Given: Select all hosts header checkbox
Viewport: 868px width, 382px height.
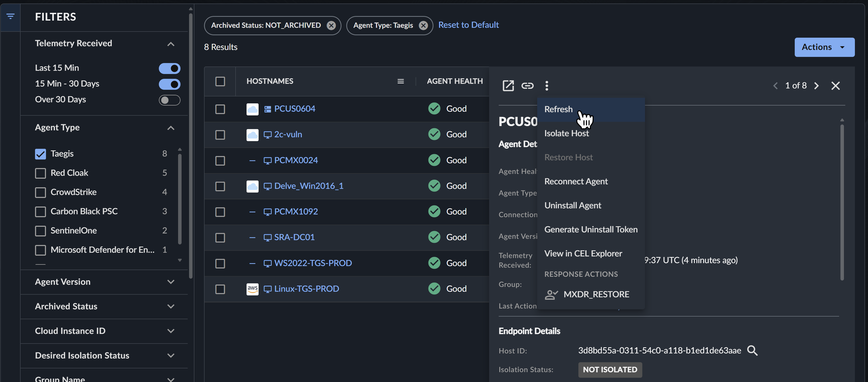Looking at the screenshot, I should (220, 81).
